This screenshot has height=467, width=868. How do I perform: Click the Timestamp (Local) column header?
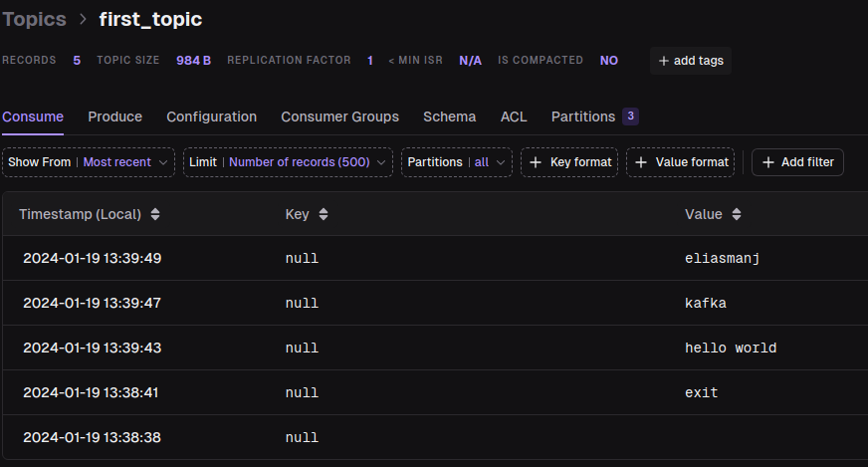coord(80,214)
